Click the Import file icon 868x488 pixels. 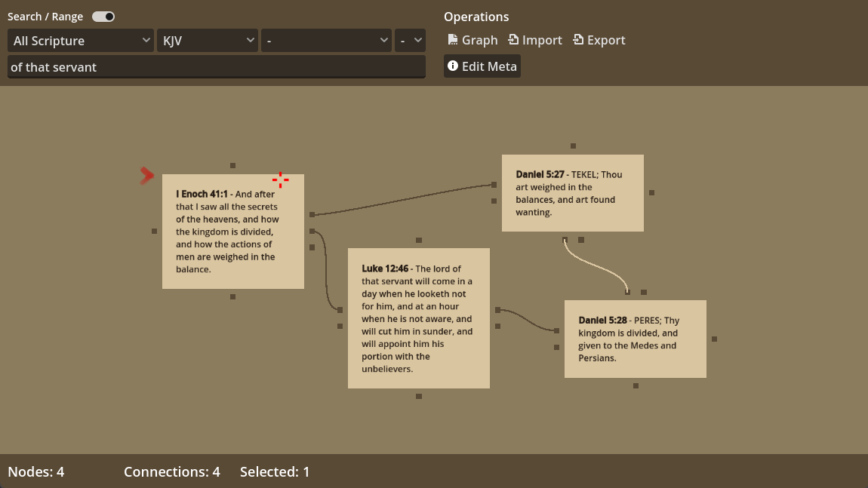point(513,40)
